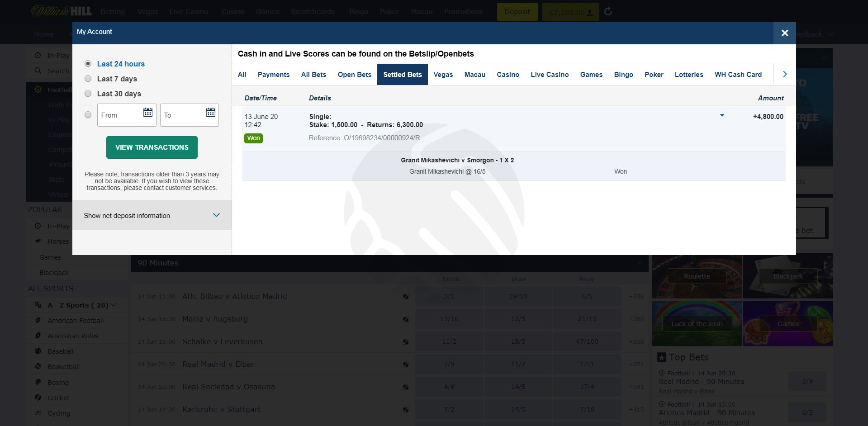This screenshot has height=426, width=868.
Task: Select the Last 7 days radio button
Action: click(88, 79)
